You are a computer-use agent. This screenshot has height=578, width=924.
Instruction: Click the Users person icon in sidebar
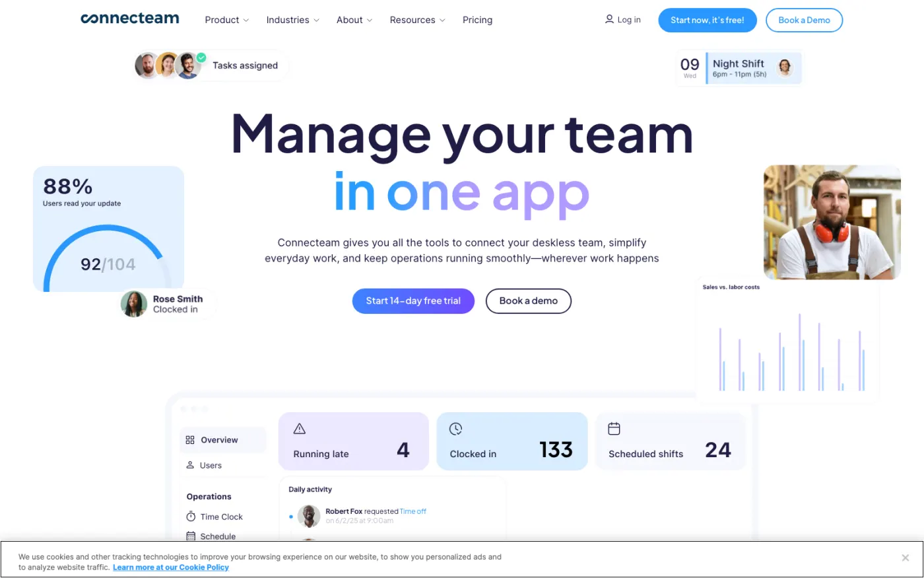tap(190, 465)
